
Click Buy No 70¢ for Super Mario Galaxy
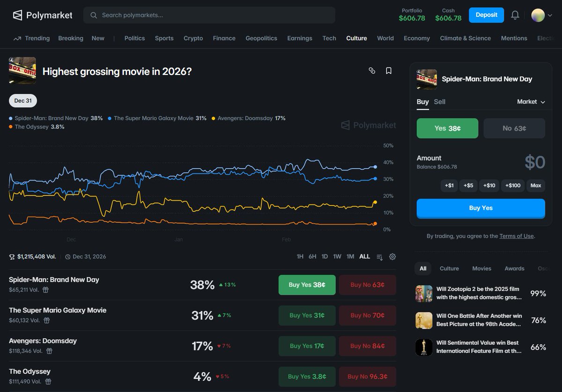click(368, 315)
